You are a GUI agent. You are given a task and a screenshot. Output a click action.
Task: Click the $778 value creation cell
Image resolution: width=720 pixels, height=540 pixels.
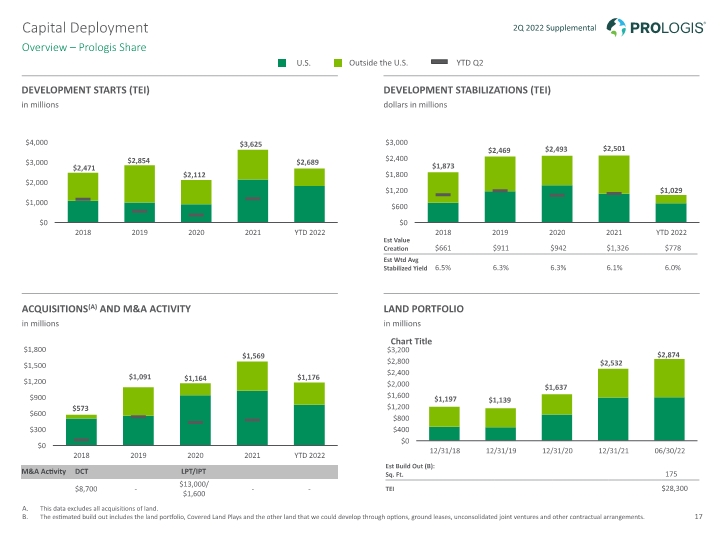pos(673,248)
